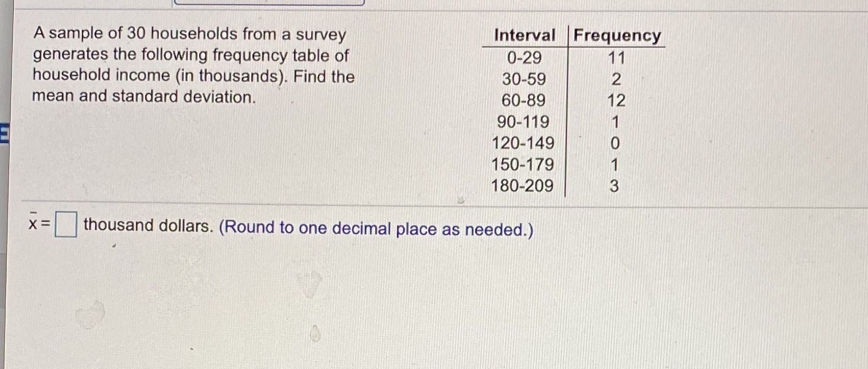Click the x̄ symbol before the equals sign

pos(33,223)
